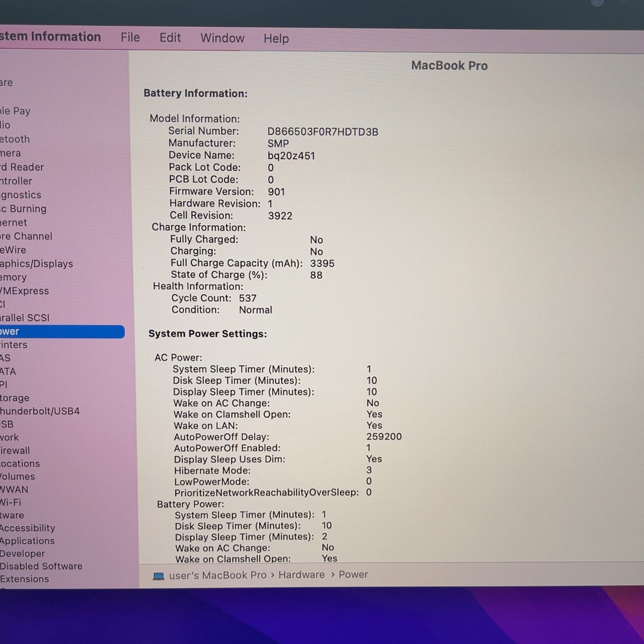Click the Firmware Version value 901
The height and width of the screenshot is (644, 644).
coord(276,192)
